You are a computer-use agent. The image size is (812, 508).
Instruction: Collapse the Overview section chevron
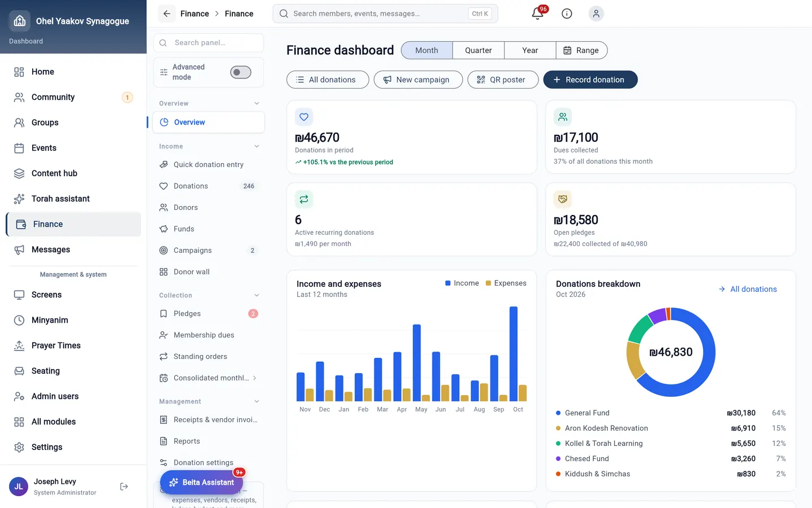tap(257, 103)
